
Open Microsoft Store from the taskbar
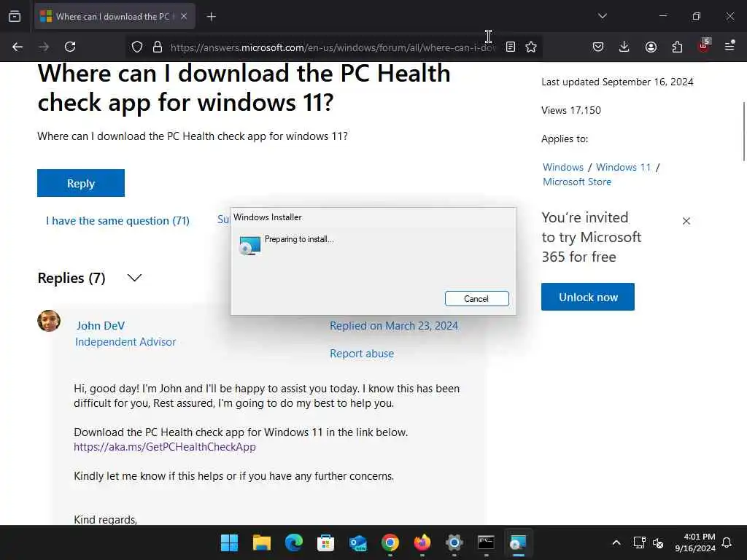(x=326, y=542)
